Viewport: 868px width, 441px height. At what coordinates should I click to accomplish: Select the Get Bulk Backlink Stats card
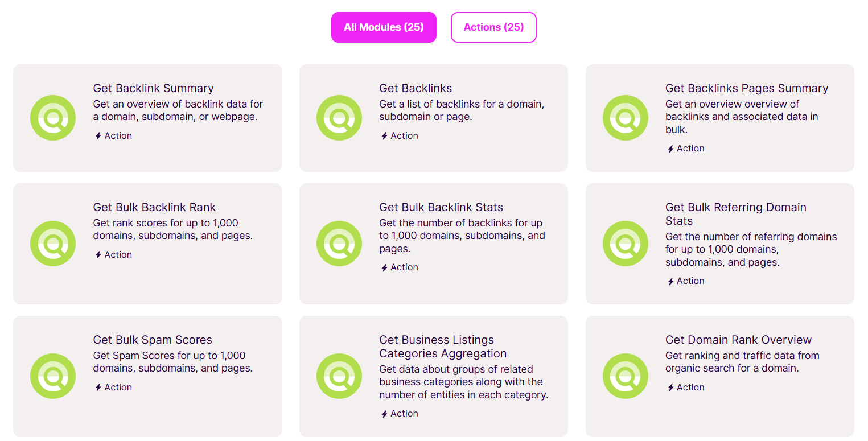pos(433,244)
